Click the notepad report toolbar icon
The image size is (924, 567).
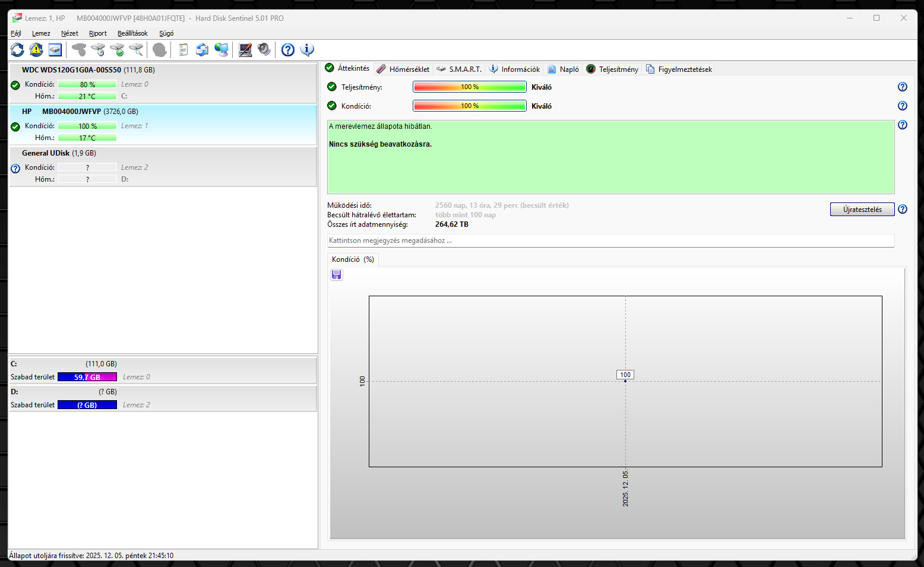click(183, 50)
